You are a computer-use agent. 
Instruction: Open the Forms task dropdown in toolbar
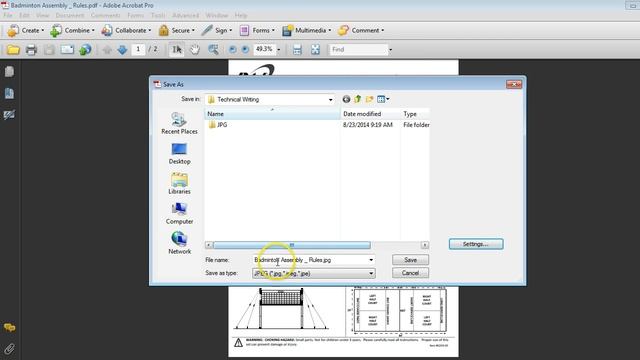click(257, 31)
